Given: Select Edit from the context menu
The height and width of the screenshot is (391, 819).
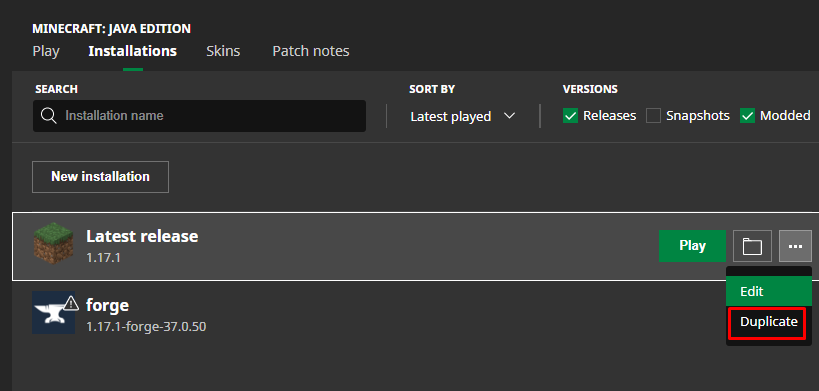Looking at the screenshot, I should click(769, 291).
